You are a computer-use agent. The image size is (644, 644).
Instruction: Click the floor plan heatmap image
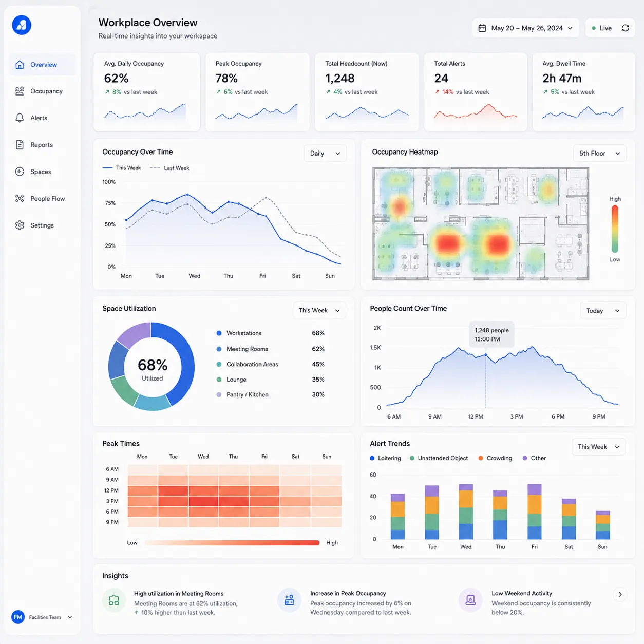[x=481, y=223]
